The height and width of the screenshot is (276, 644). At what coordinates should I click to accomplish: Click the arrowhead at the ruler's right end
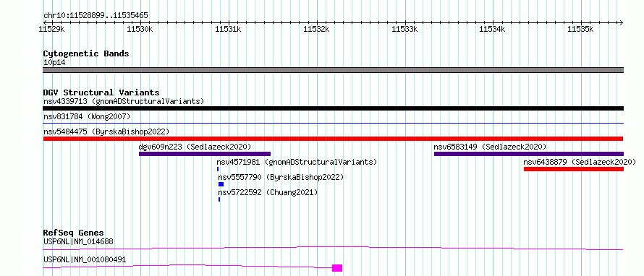click(621, 22)
